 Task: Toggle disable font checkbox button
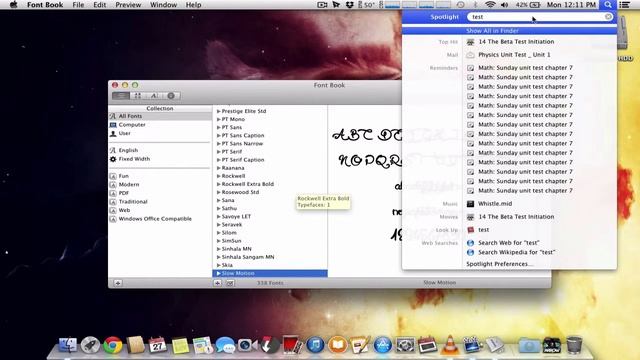tap(230, 283)
